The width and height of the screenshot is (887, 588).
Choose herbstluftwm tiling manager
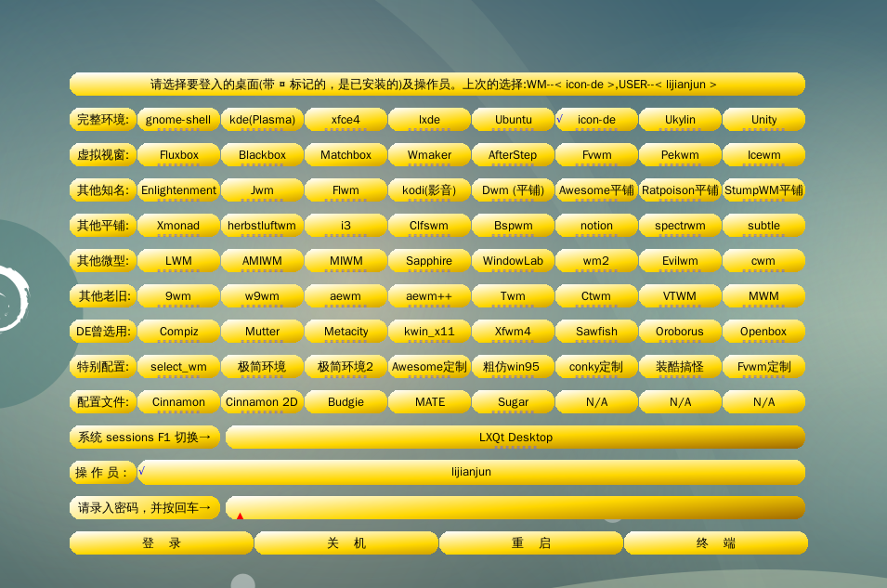(262, 225)
